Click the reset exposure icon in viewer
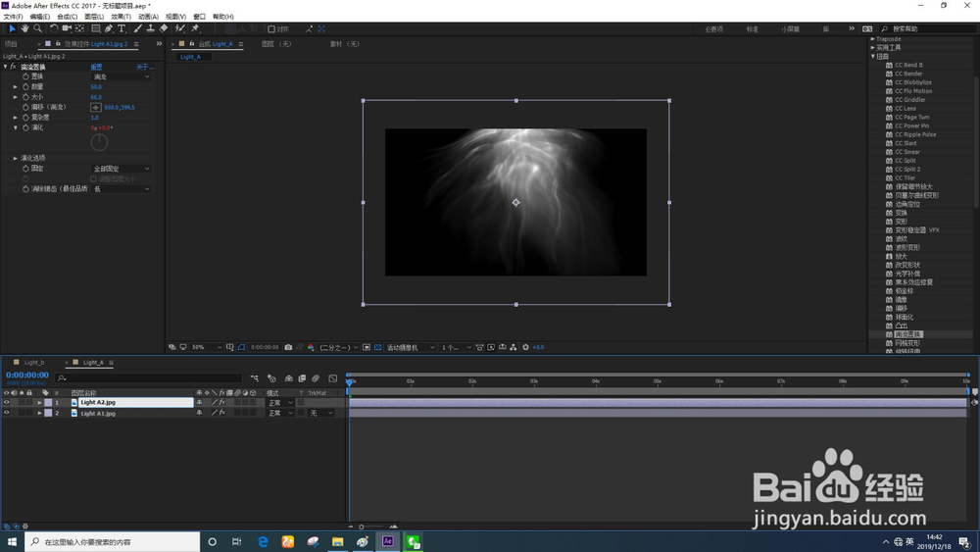 pyautogui.click(x=525, y=347)
